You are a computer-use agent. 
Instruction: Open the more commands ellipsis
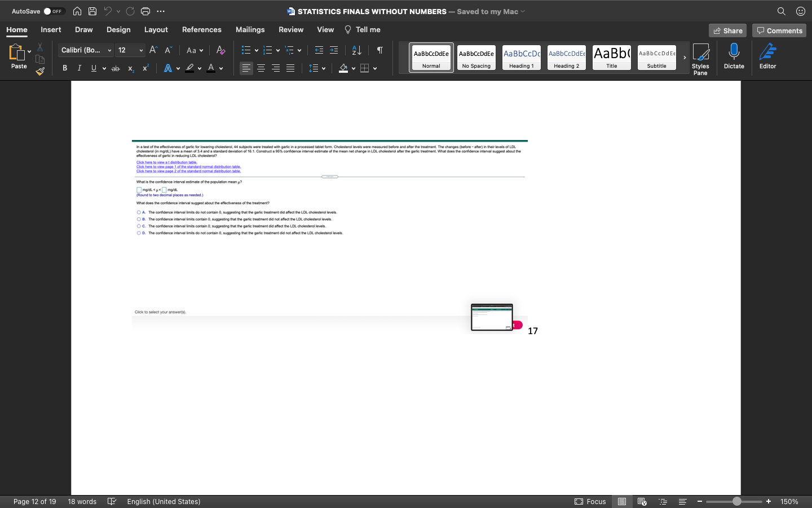click(x=161, y=11)
